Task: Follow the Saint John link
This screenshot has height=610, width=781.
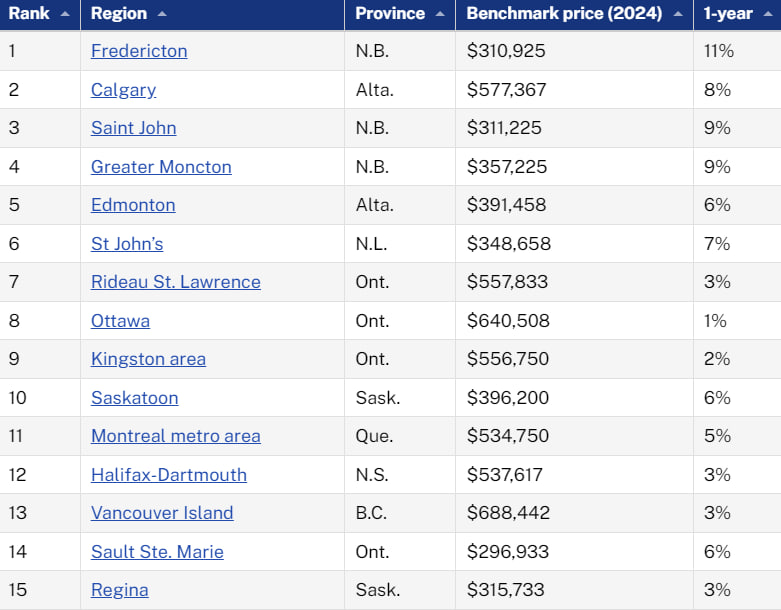Action: click(x=133, y=128)
